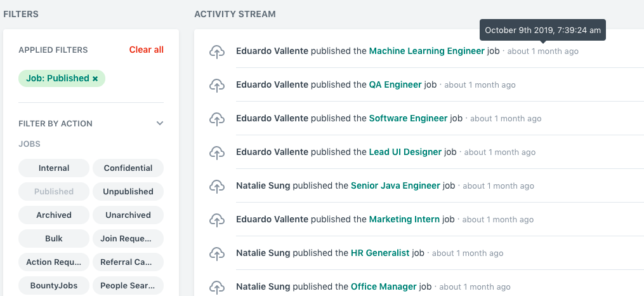Open the Machine Learning Engineer job link

(x=427, y=51)
